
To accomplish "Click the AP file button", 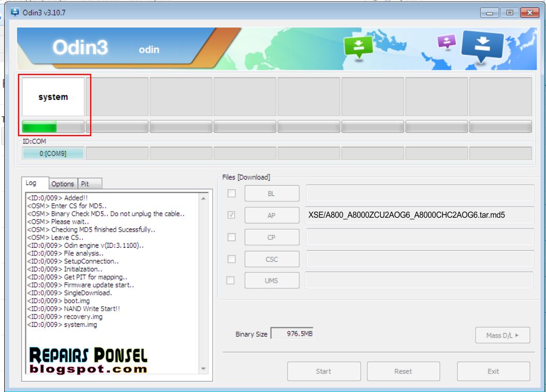I will [x=272, y=215].
